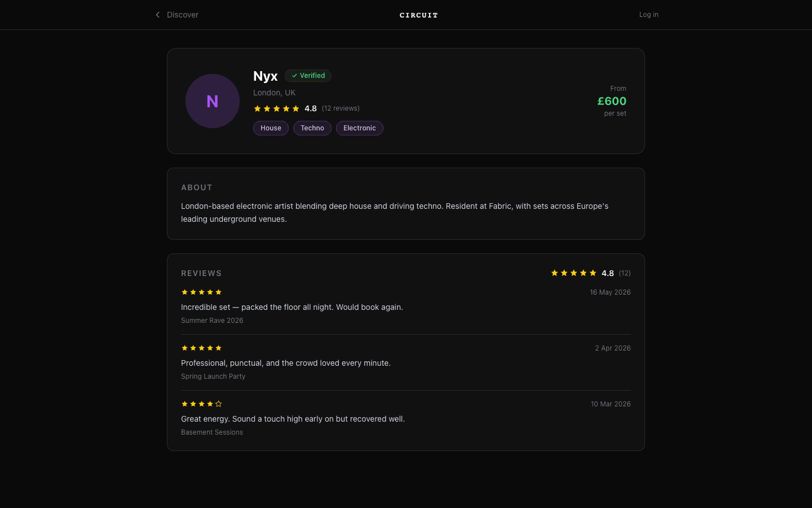Click the (12) count in Reviews summary

click(x=625, y=273)
